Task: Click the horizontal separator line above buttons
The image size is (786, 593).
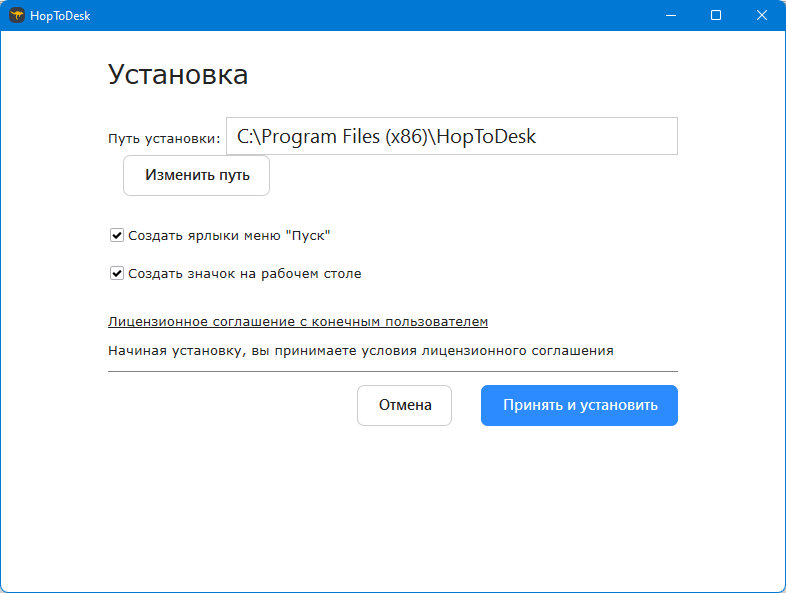Action: [x=392, y=372]
